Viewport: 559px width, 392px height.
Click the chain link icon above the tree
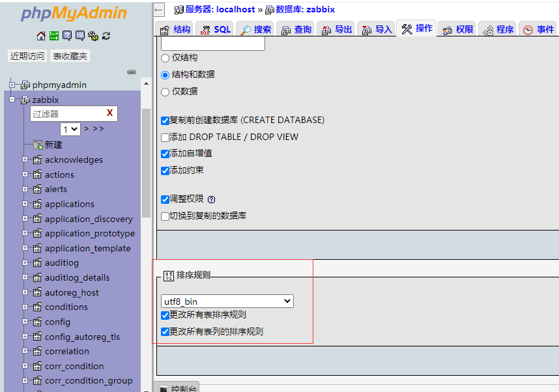[132, 72]
